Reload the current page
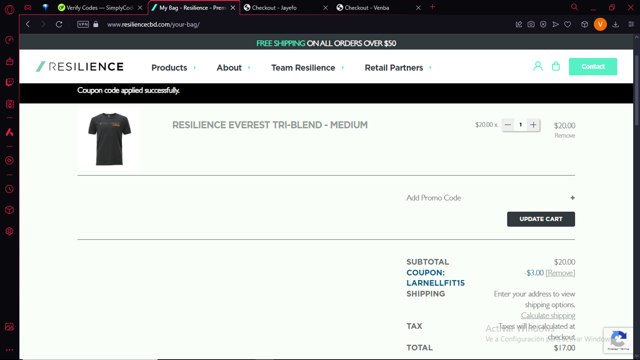This screenshot has width=640, height=360. click(59, 24)
